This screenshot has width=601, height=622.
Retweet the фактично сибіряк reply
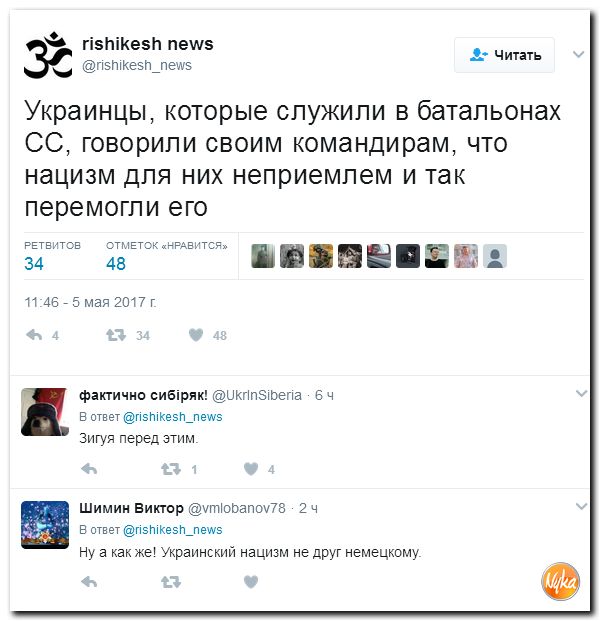[x=171, y=469]
